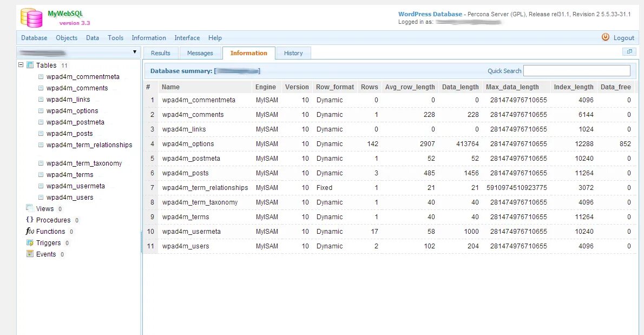
Task: Expand the Views node in the sidebar
Action: tap(46, 208)
